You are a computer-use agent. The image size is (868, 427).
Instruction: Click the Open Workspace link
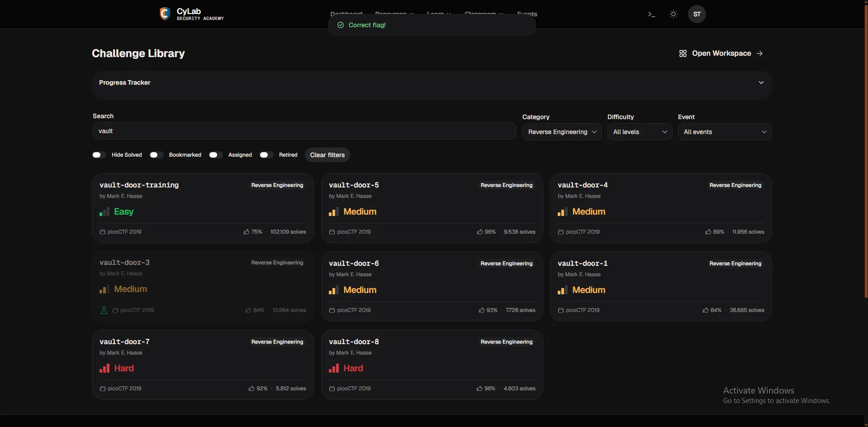tap(721, 53)
